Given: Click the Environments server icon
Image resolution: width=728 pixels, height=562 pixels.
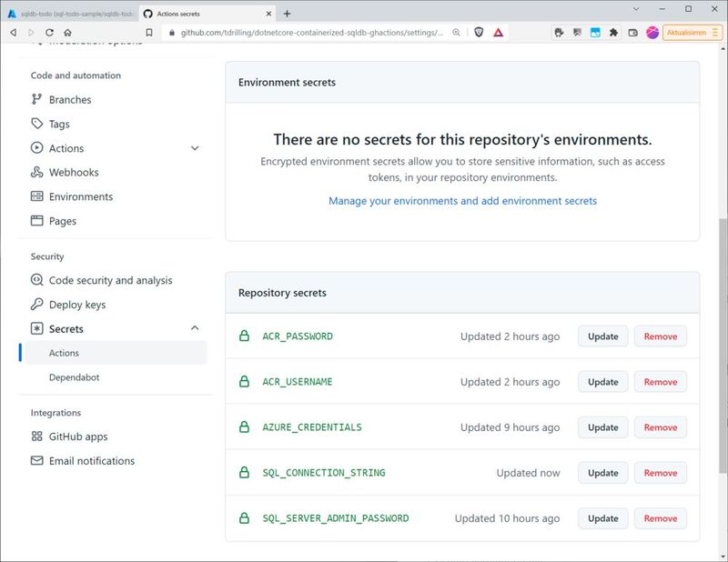Looking at the screenshot, I should (x=36, y=196).
